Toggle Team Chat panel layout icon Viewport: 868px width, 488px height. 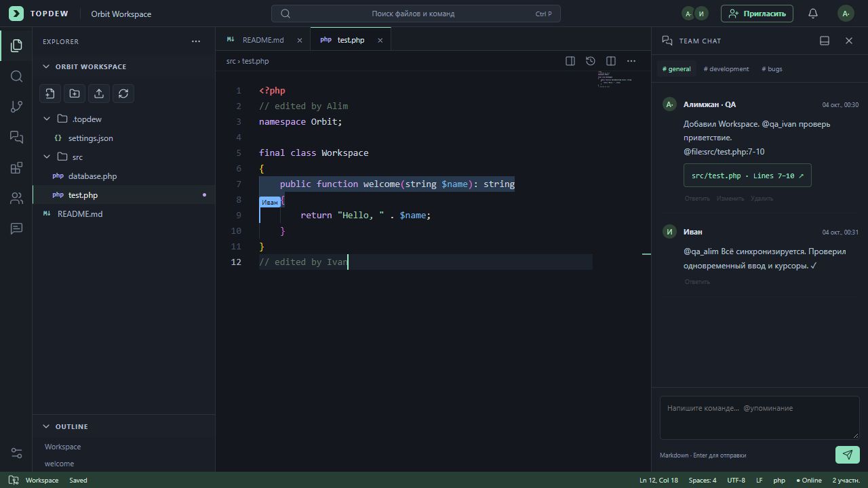point(825,41)
